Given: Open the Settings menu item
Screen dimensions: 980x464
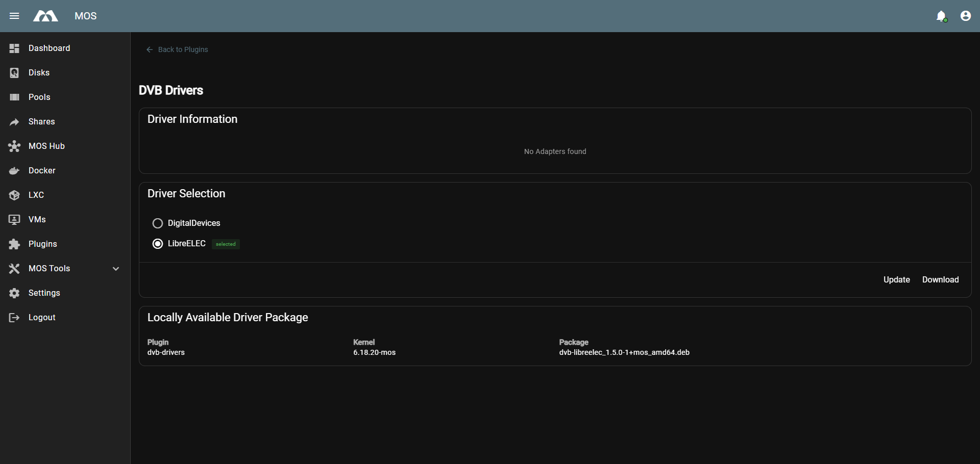Looking at the screenshot, I should (x=44, y=293).
